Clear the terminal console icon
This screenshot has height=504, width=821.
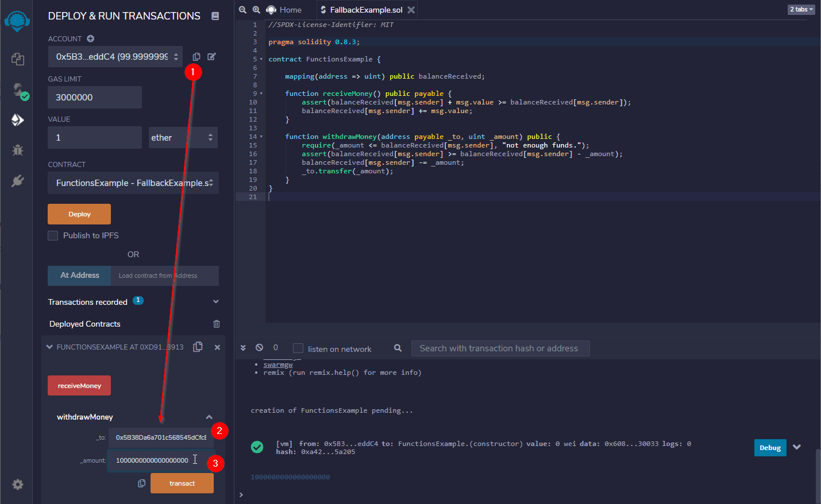click(x=259, y=348)
